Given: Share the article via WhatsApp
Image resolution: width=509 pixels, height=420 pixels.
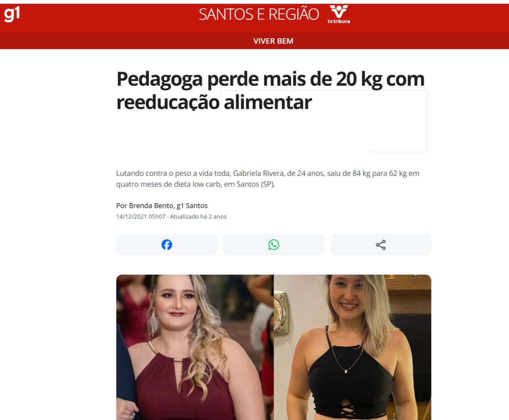Looking at the screenshot, I should pos(273,245).
